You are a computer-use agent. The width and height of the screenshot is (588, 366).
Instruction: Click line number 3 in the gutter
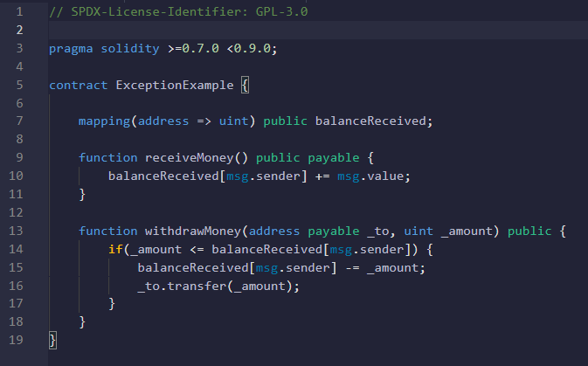19,48
